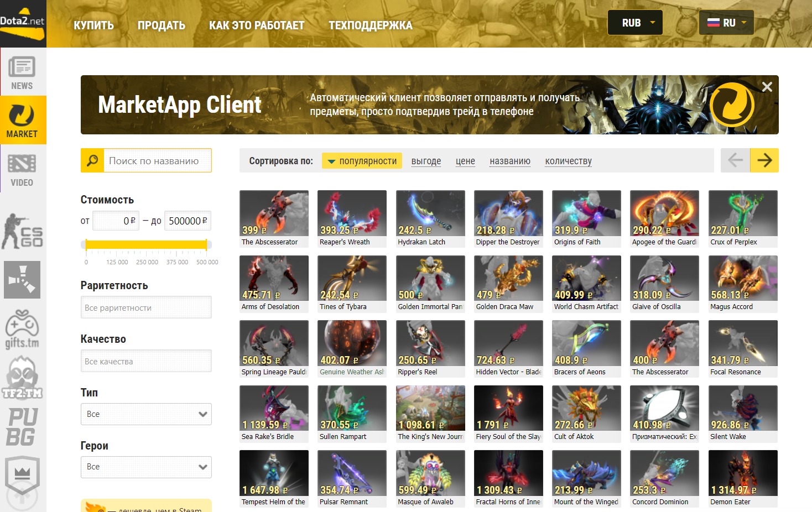Click the right handle of price slider
812x512 pixels.
click(x=206, y=244)
